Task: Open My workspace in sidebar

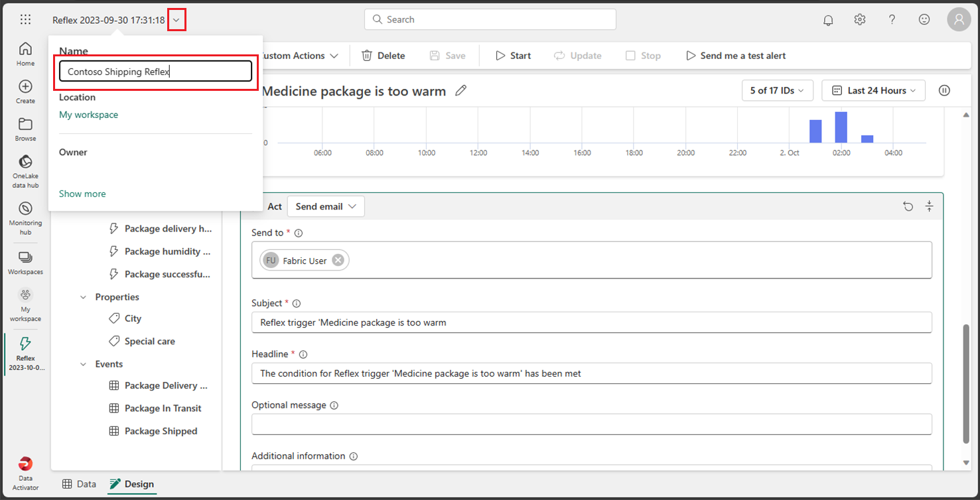Action: (25, 305)
